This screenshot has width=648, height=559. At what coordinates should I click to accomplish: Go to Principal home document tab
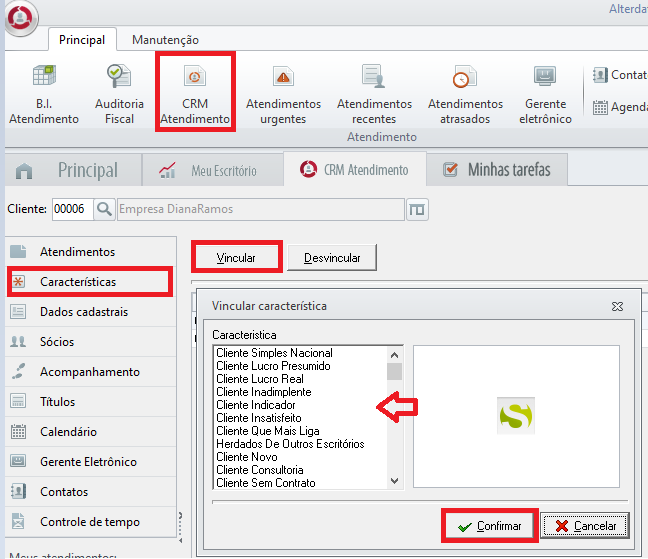pos(74,170)
